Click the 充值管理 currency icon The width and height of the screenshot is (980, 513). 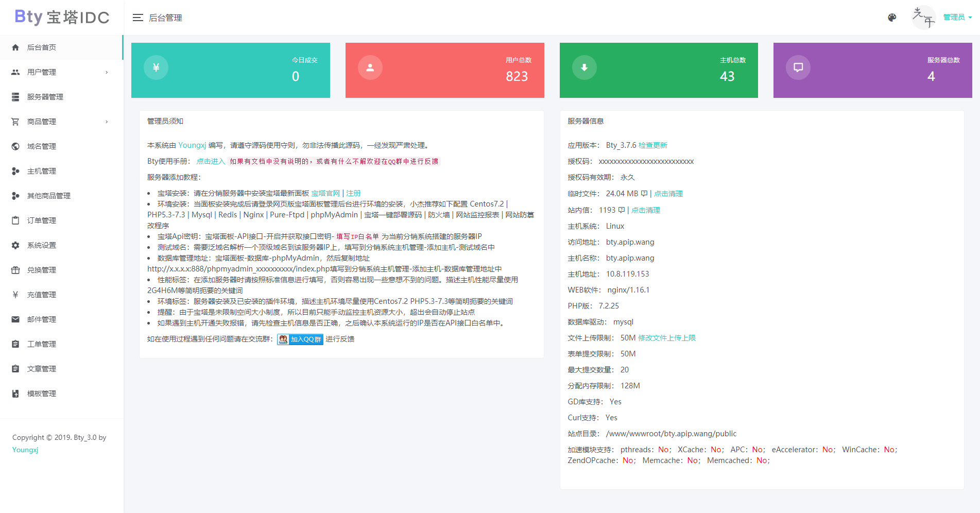[x=15, y=295]
